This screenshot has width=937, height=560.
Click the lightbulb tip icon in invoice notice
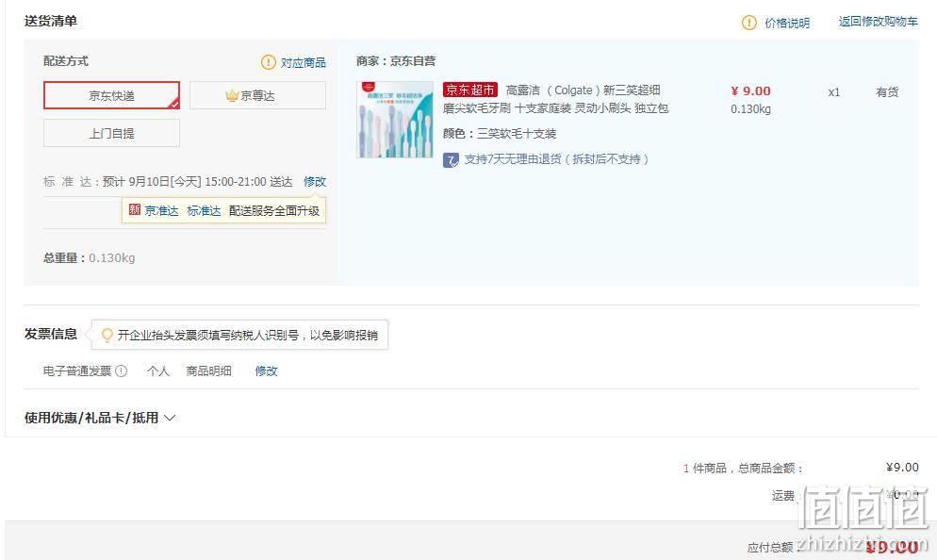click(x=107, y=336)
